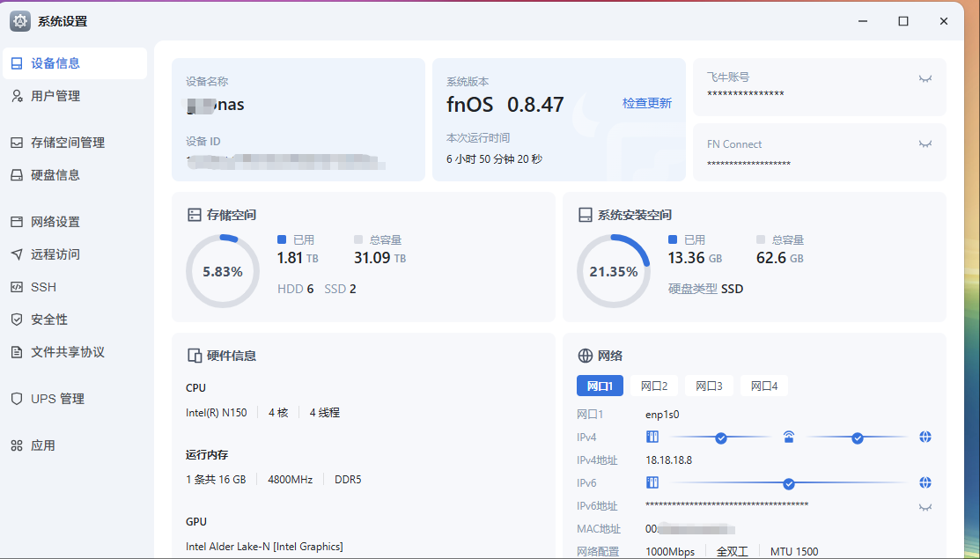980x559 pixels.
Task: Click the GPU text Intel Alder Lake-N
Action: pyautogui.click(x=264, y=547)
